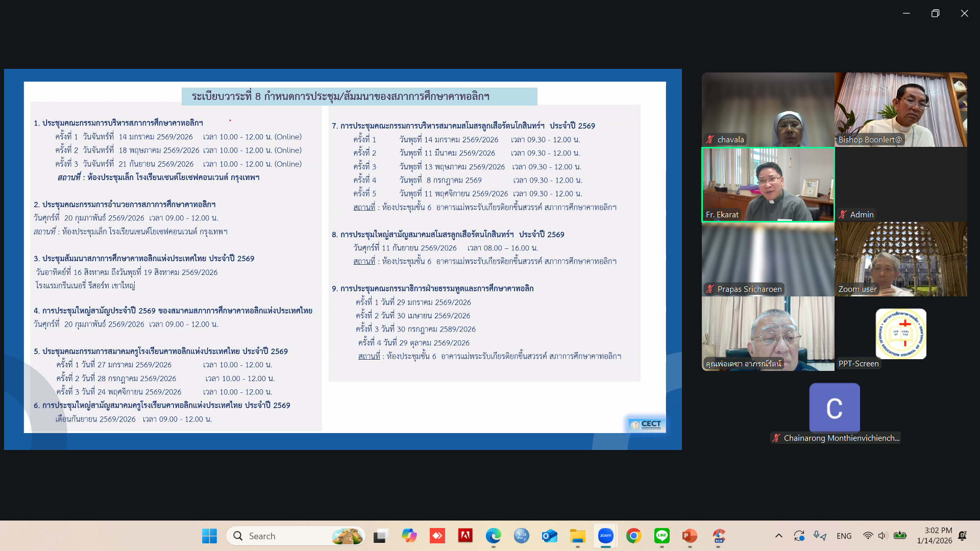Open volume control in system tray
The image size is (980, 551).
pyautogui.click(x=883, y=536)
